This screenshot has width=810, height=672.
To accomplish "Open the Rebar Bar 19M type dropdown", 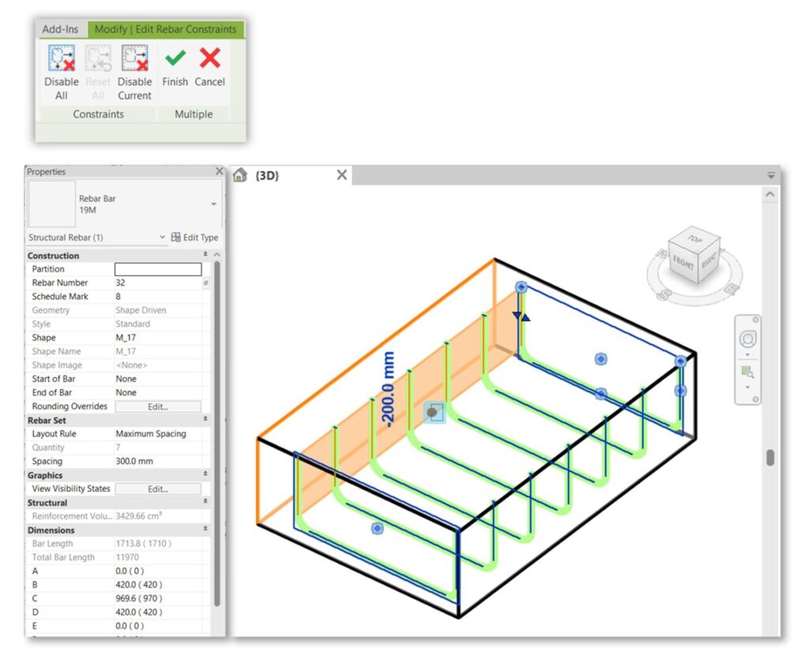I will 213,204.
